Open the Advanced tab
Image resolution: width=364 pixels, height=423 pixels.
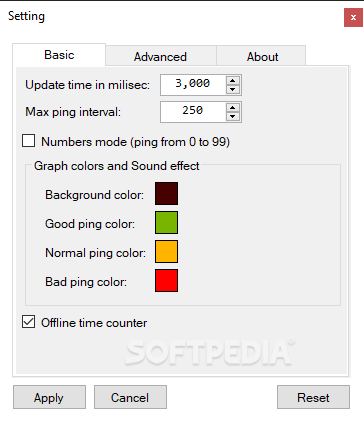tap(160, 57)
